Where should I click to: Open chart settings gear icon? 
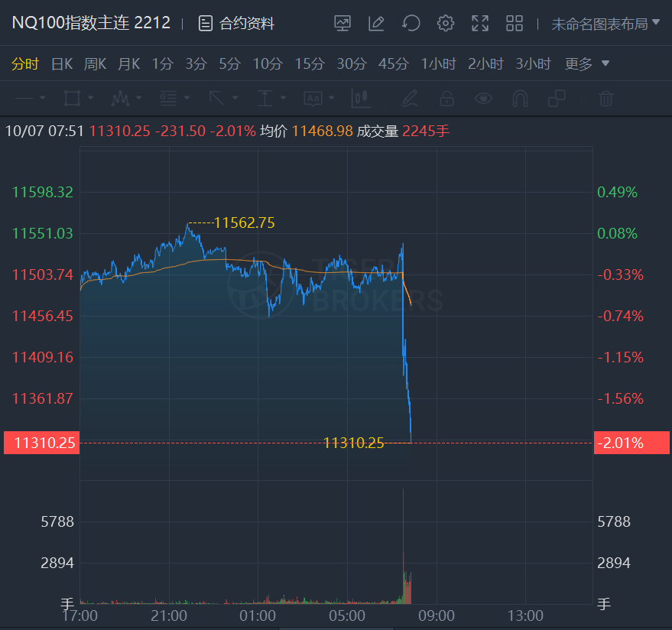[446, 23]
